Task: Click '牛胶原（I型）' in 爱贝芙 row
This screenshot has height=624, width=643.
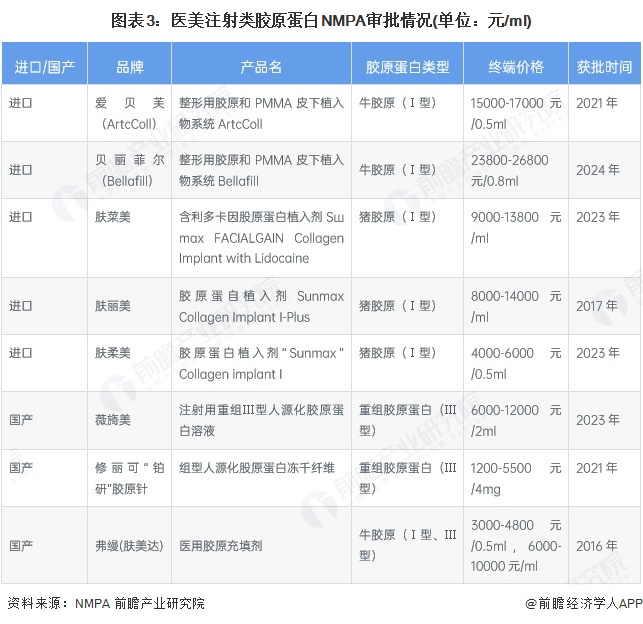Action: [397, 103]
